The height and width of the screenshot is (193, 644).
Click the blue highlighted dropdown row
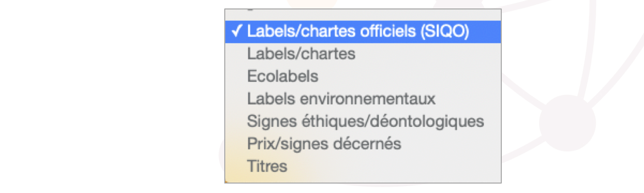363,31
